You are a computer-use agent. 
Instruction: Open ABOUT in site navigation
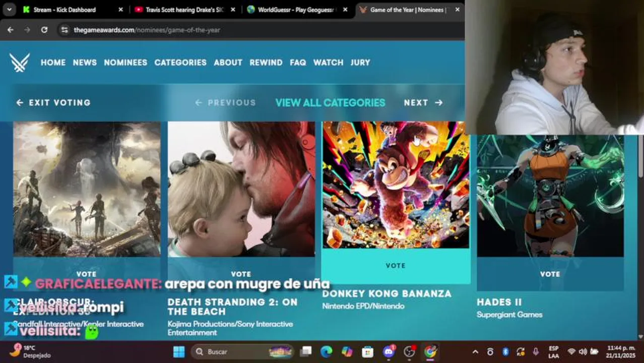pos(228,63)
